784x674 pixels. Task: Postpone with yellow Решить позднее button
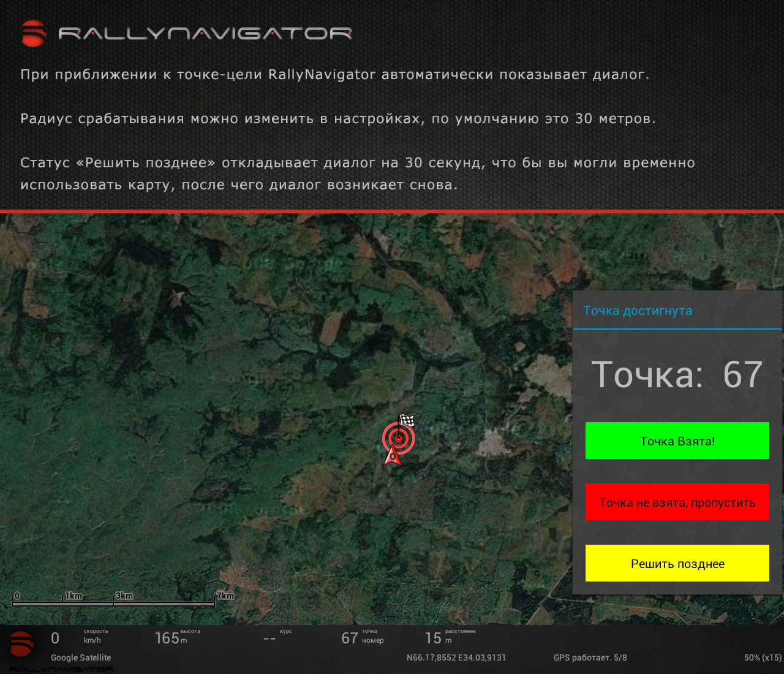(x=677, y=563)
